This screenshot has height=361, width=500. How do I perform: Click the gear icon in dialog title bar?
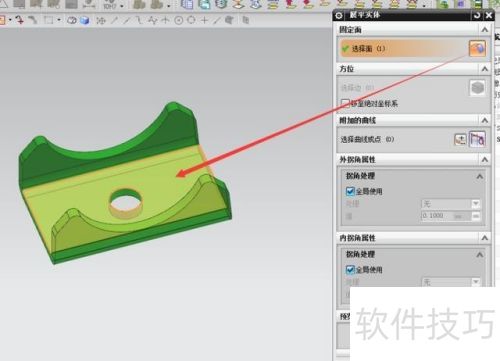coord(339,15)
